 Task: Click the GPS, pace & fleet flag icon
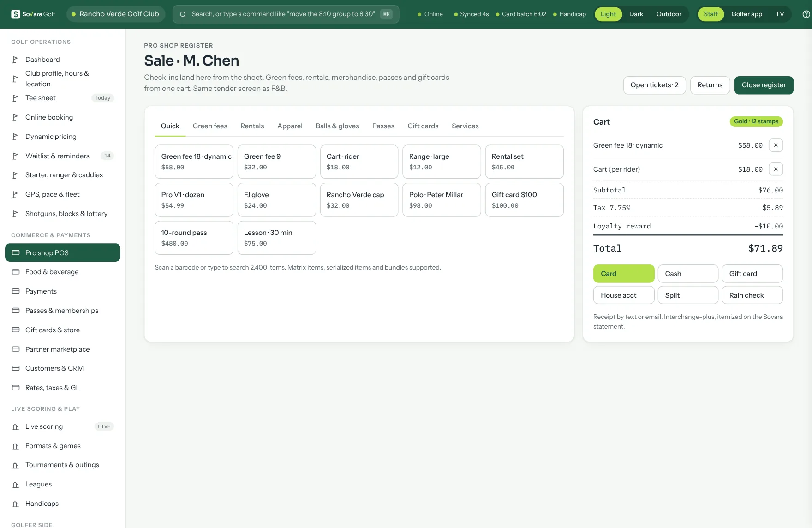tap(15, 194)
